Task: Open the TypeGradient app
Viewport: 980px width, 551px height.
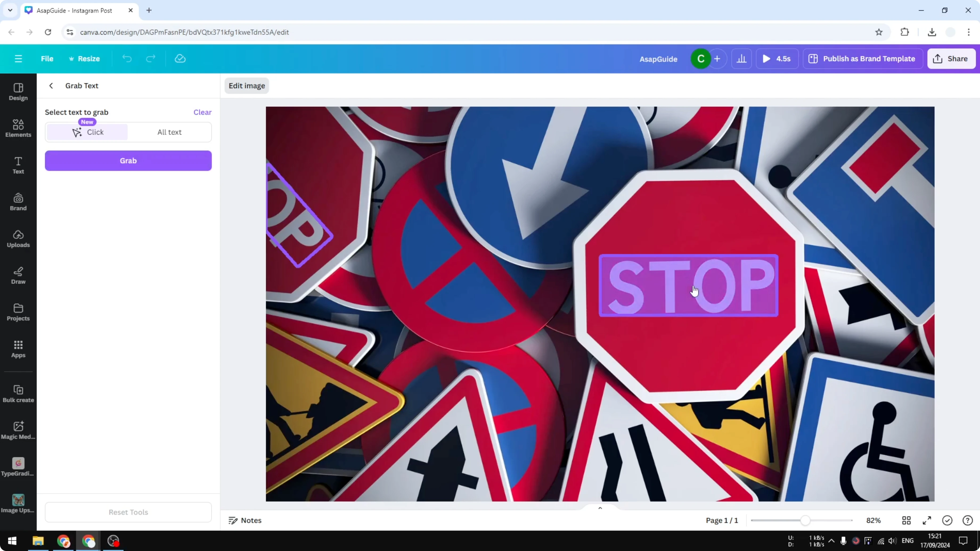Action: (x=18, y=467)
